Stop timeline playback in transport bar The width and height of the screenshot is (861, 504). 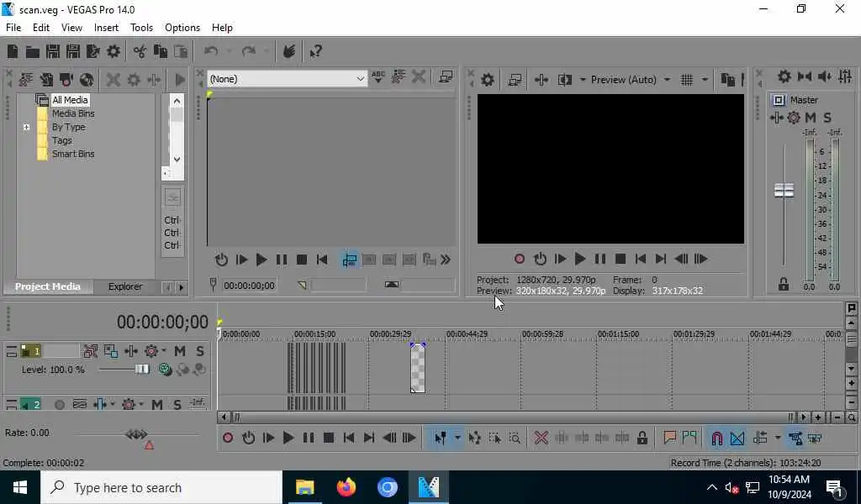click(x=329, y=438)
